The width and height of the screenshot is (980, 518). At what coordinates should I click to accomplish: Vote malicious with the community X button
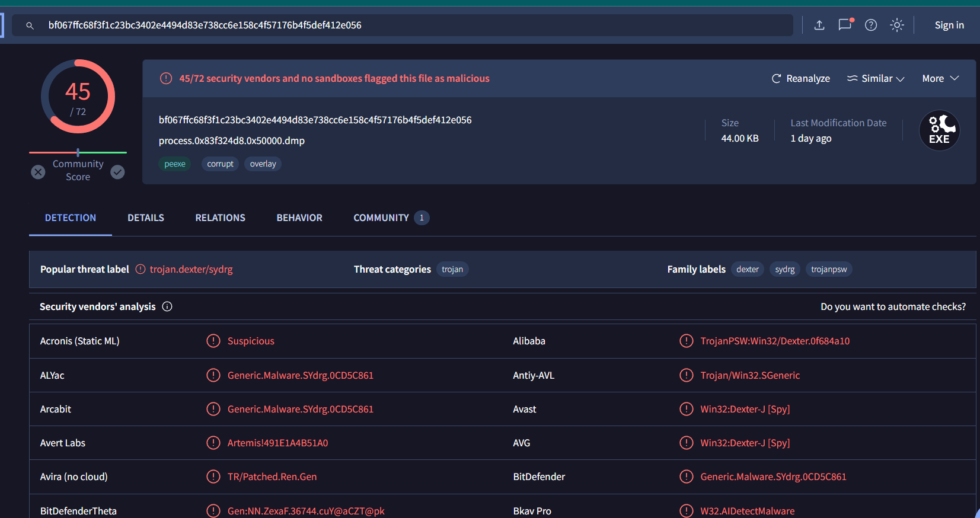(38, 172)
